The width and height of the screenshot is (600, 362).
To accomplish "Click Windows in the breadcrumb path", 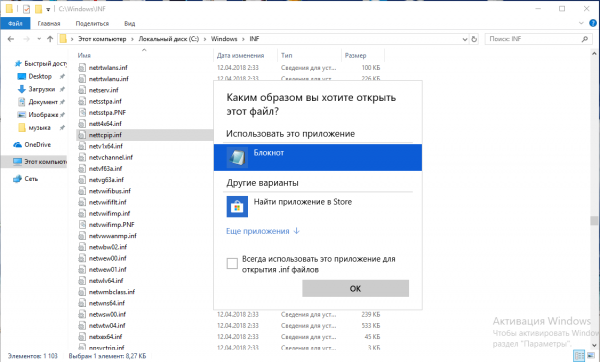I will tap(224, 39).
